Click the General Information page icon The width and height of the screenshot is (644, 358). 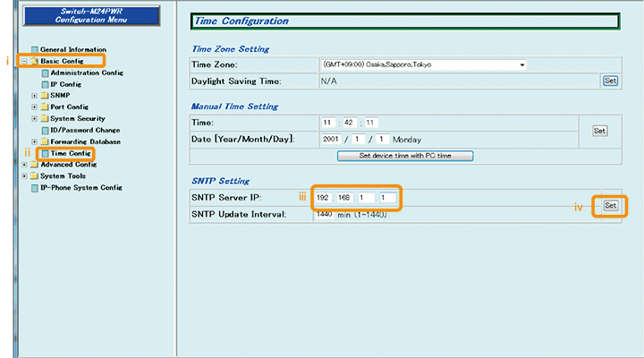[35, 49]
